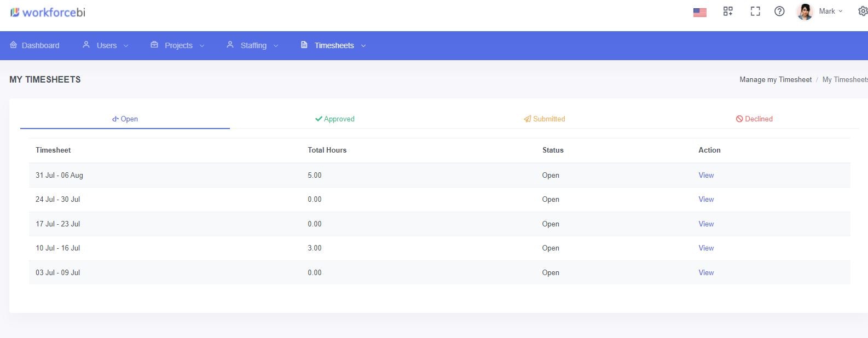The image size is (868, 338).
Task: Open the Projects navigation menu
Action: pyautogui.click(x=178, y=45)
